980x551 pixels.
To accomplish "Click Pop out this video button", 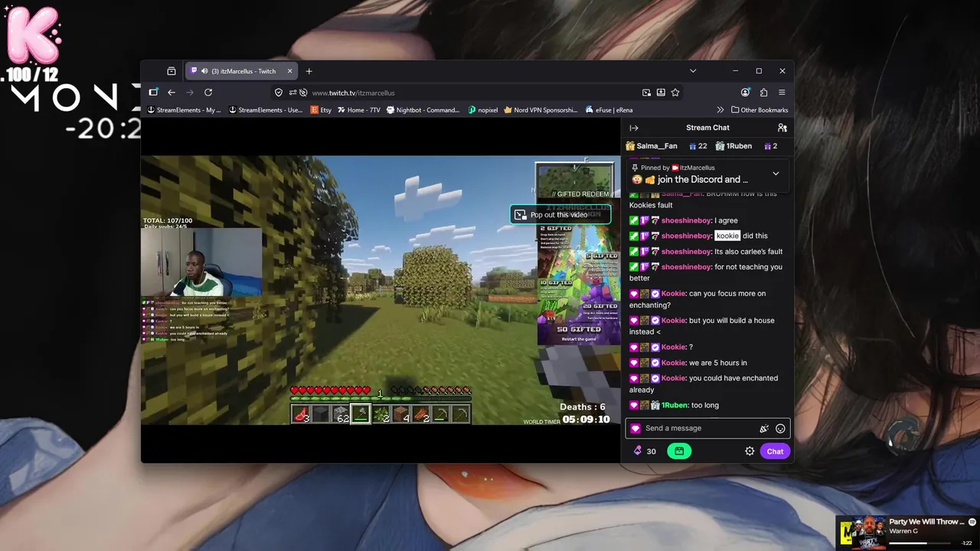I will click(x=560, y=215).
